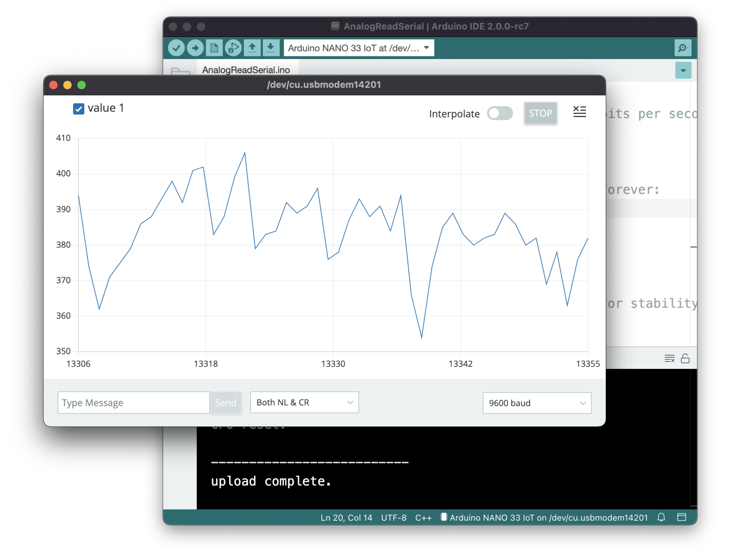Open the board selector dropdown

(x=358, y=48)
